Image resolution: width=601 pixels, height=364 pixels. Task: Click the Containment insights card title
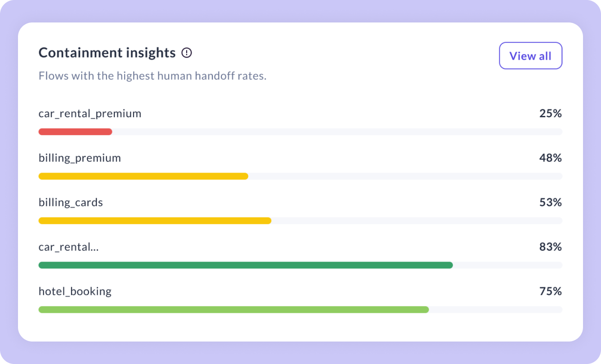pos(107,53)
